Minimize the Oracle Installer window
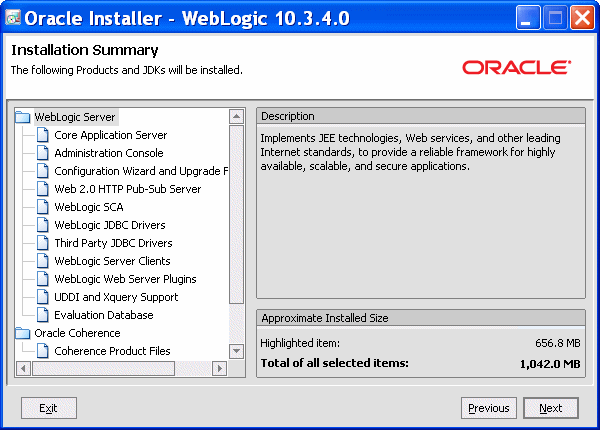The height and width of the screenshot is (430, 600). [528, 18]
